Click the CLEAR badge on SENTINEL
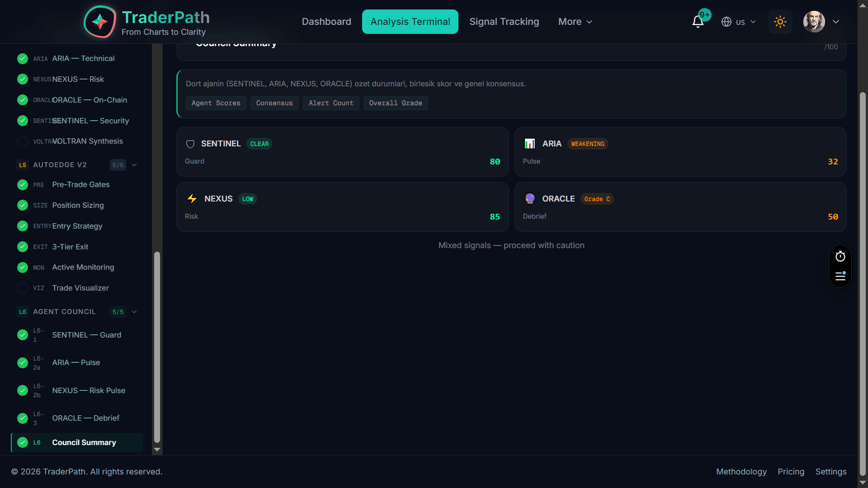The width and height of the screenshot is (868, 488). point(259,144)
